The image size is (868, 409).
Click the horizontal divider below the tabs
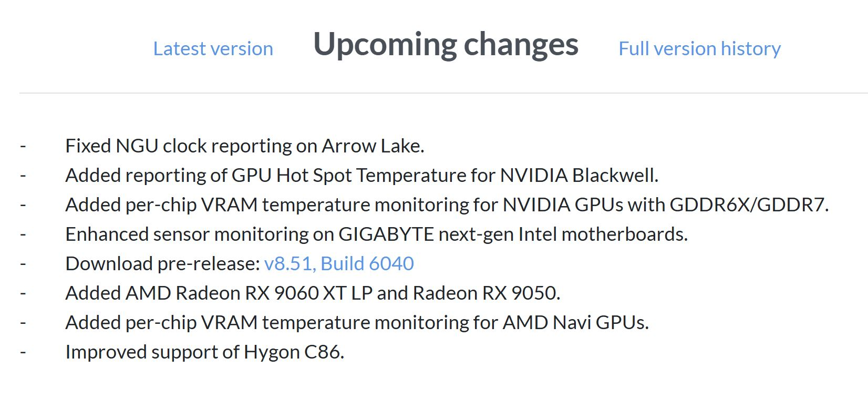point(443,93)
